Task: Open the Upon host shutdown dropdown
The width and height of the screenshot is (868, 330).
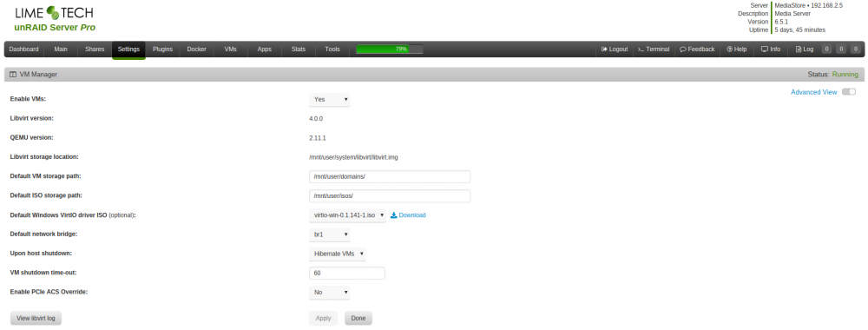Action: [337, 254]
